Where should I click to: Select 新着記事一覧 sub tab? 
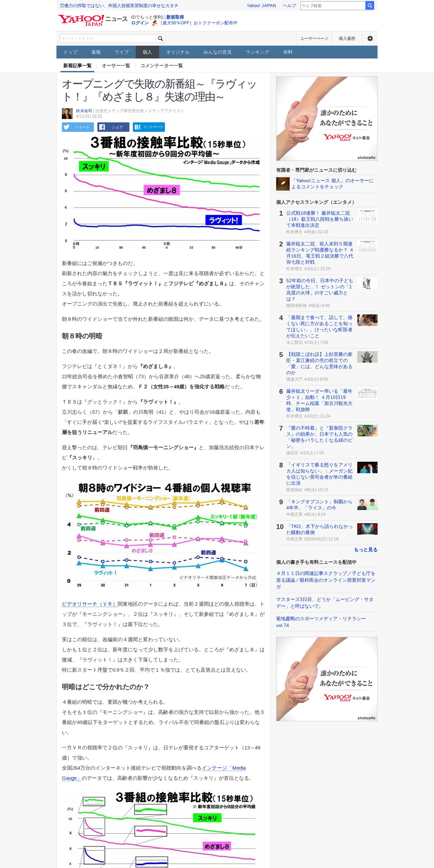pyautogui.click(x=77, y=66)
